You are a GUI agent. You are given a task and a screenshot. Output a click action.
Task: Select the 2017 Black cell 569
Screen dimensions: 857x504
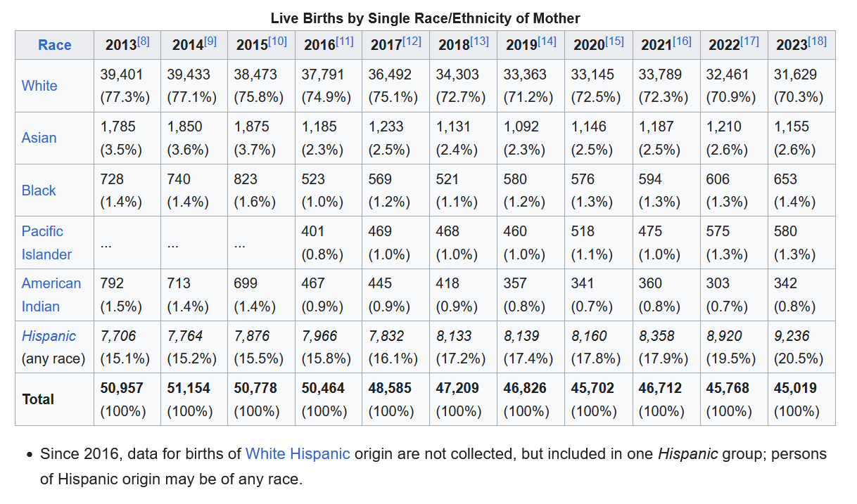tap(396, 190)
